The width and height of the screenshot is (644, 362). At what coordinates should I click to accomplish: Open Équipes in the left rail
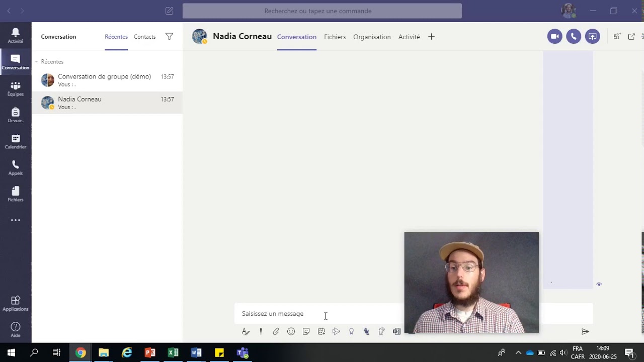click(x=16, y=89)
